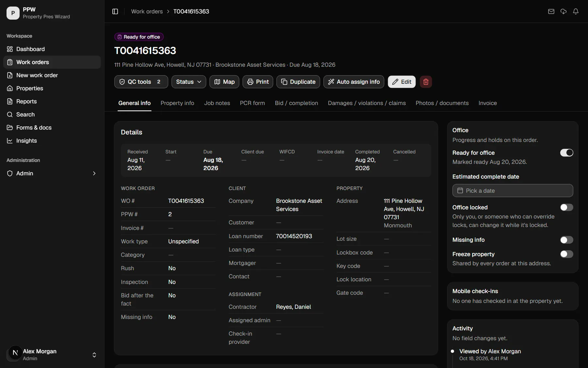This screenshot has width=588, height=368.
Task: Open QC tools menu
Action: pos(141,82)
